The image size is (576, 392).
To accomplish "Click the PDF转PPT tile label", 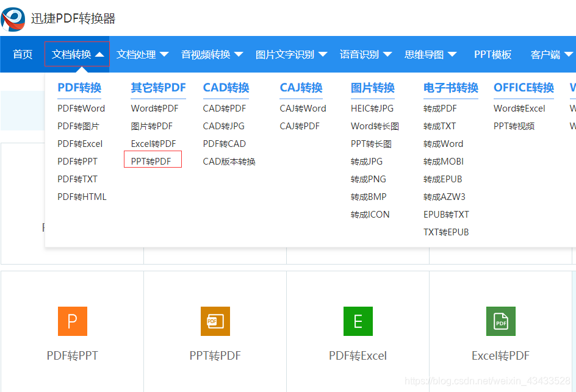I will 73,355.
